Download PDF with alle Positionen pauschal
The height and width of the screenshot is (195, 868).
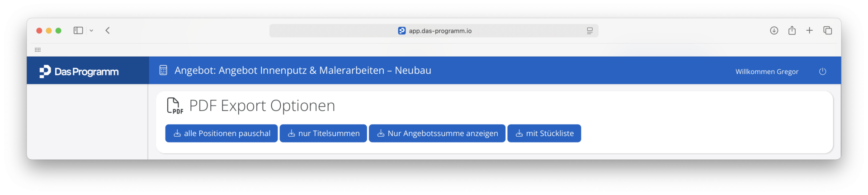click(222, 133)
